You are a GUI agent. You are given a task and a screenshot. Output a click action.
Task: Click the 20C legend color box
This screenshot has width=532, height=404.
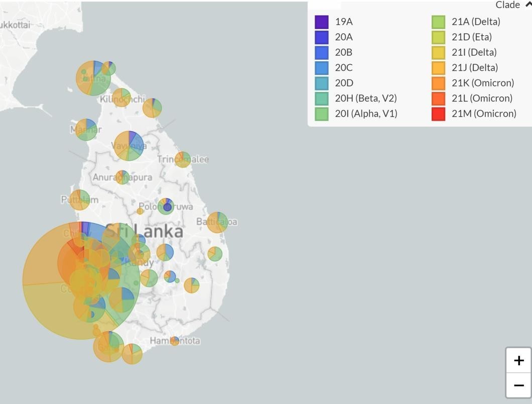(322, 68)
